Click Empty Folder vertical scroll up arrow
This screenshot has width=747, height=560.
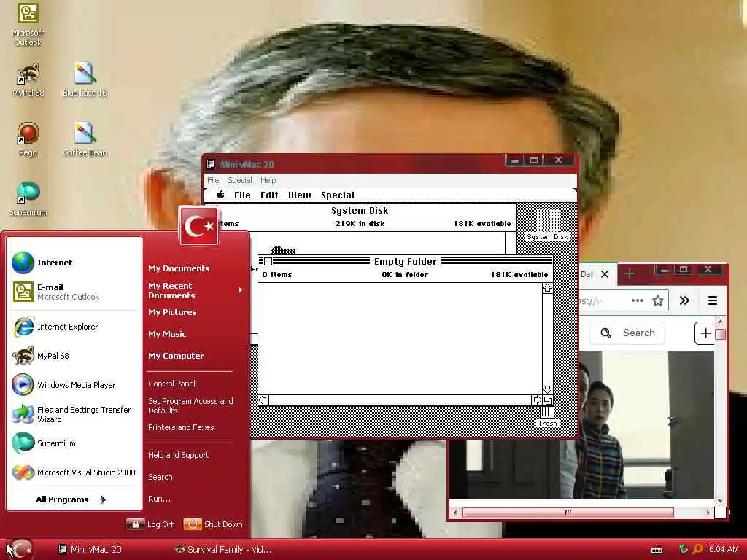(547, 288)
